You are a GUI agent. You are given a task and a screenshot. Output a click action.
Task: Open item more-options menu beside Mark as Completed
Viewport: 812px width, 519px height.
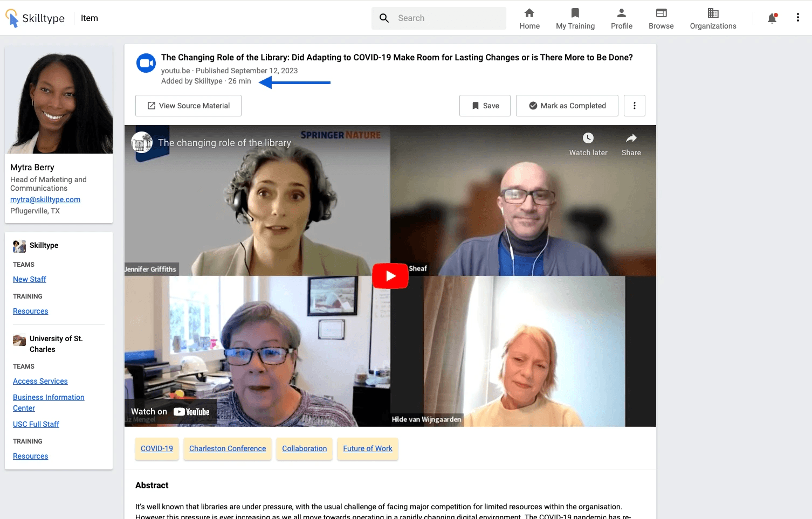635,106
